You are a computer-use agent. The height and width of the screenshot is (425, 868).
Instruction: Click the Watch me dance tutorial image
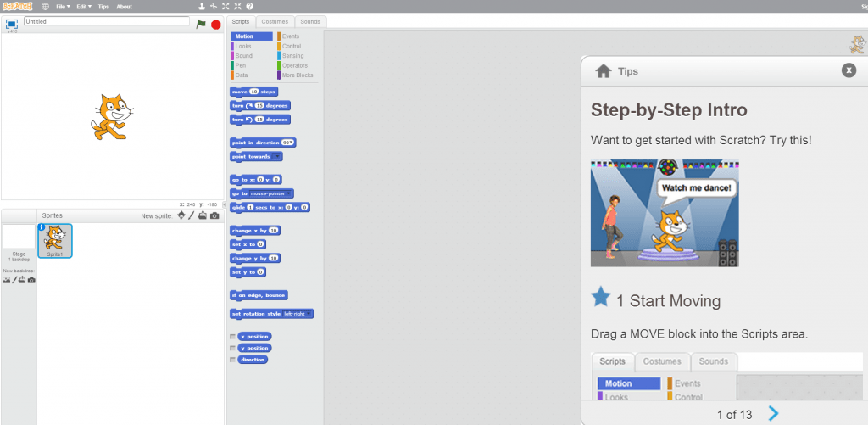665,213
